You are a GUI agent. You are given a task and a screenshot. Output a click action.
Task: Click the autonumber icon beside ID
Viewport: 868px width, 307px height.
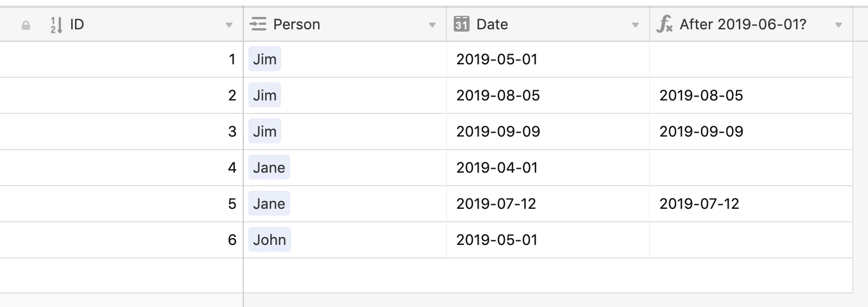[56, 25]
